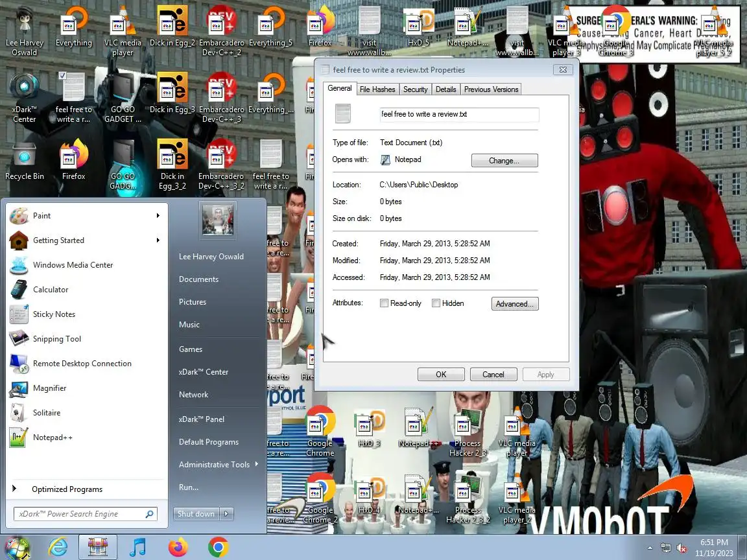Select the Everything_5 desktop shortcut
The width and height of the screenshot is (747, 560).
pyautogui.click(x=270, y=28)
